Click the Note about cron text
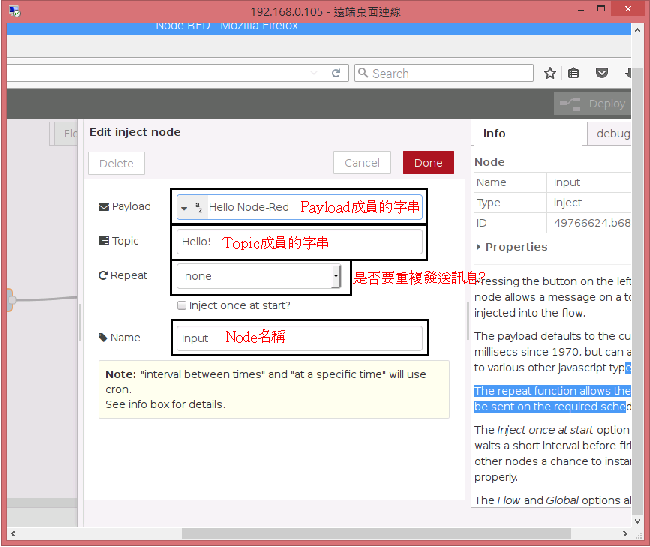650x547 pixels. [x=274, y=389]
